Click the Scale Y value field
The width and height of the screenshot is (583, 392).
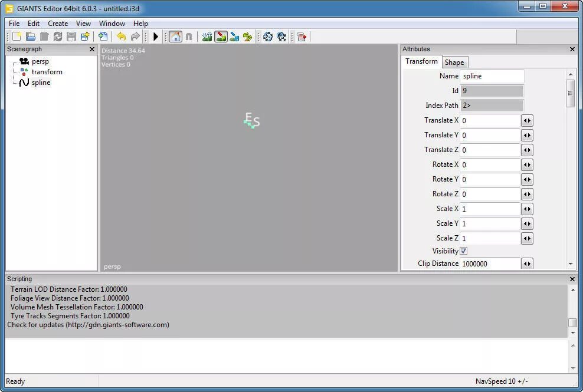tap(490, 223)
